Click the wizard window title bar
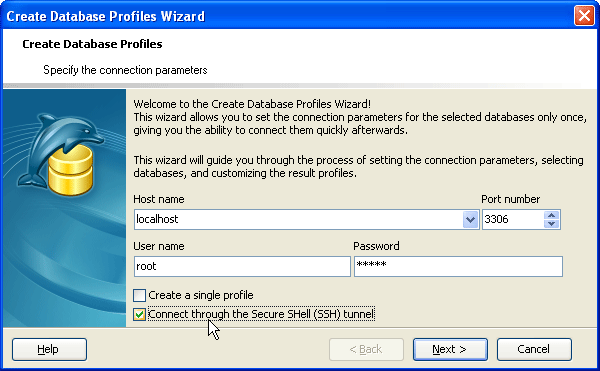This screenshot has width=600, height=371. 287,16
